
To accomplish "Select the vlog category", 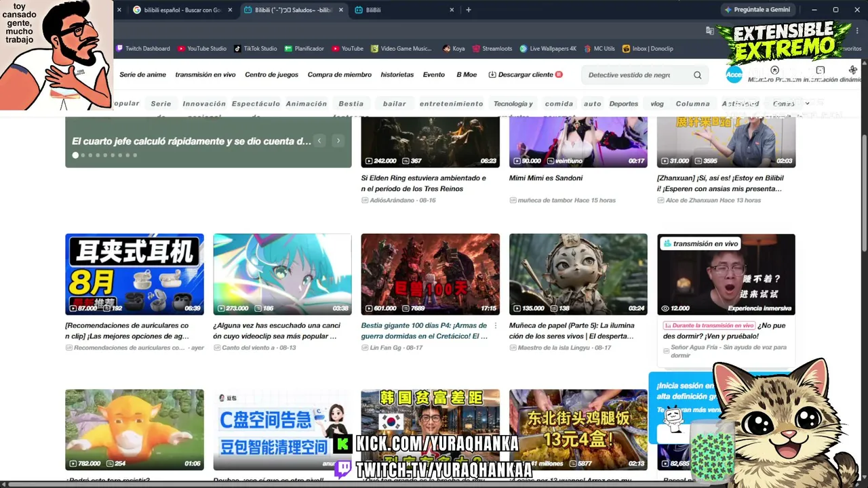I will 657,104.
